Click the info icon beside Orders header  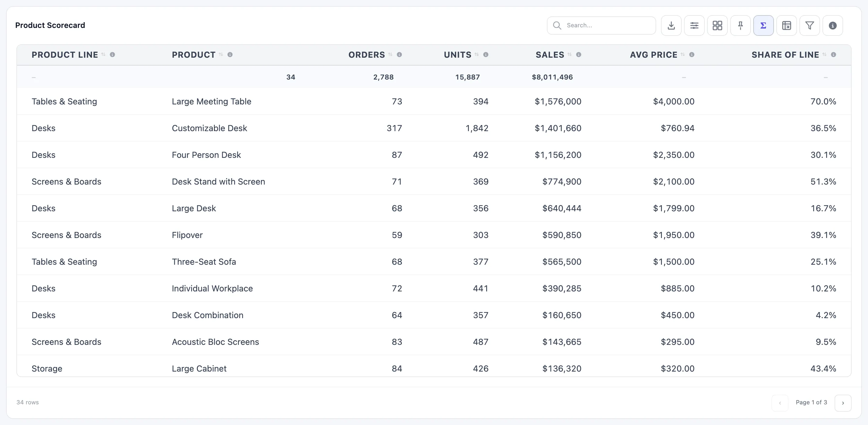399,55
